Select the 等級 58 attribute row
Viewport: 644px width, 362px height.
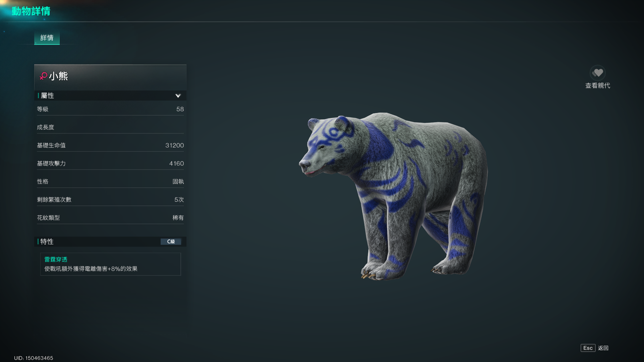pyautogui.click(x=110, y=109)
